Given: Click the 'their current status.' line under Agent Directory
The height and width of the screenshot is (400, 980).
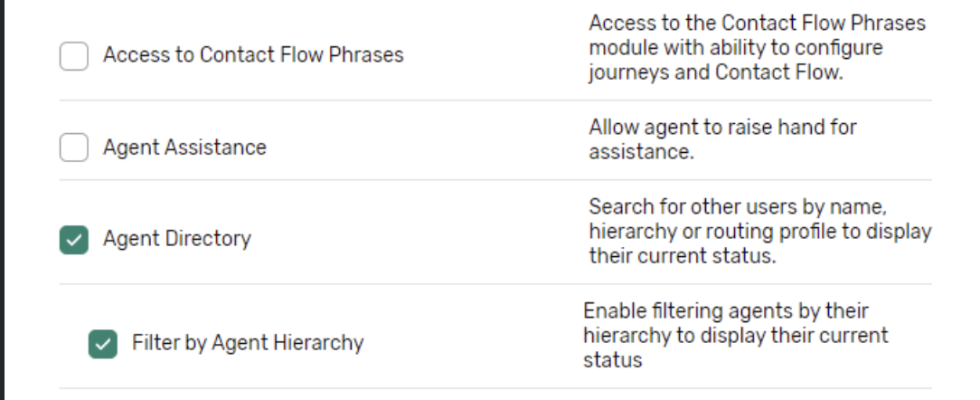Looking at the screenshot, I should [682, 256].
